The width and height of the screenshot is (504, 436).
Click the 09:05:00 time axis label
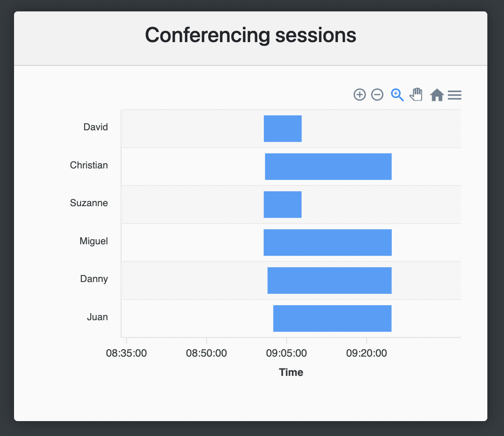point(286,353)
